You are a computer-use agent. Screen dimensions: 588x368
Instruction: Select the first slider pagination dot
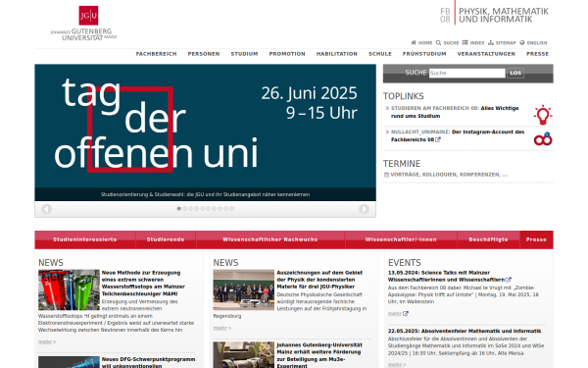coord(179,208)
